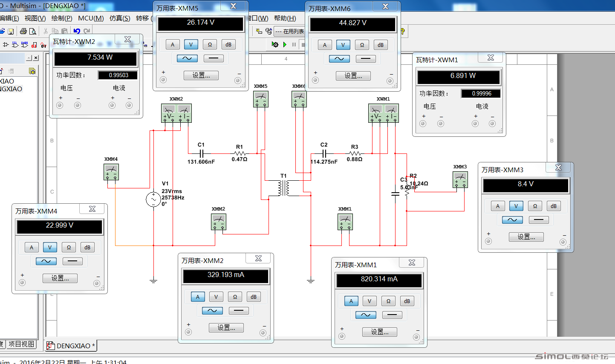
Task: Open 设置 settings for XMM2 multimeter
Action: click(x=226, y=328)
